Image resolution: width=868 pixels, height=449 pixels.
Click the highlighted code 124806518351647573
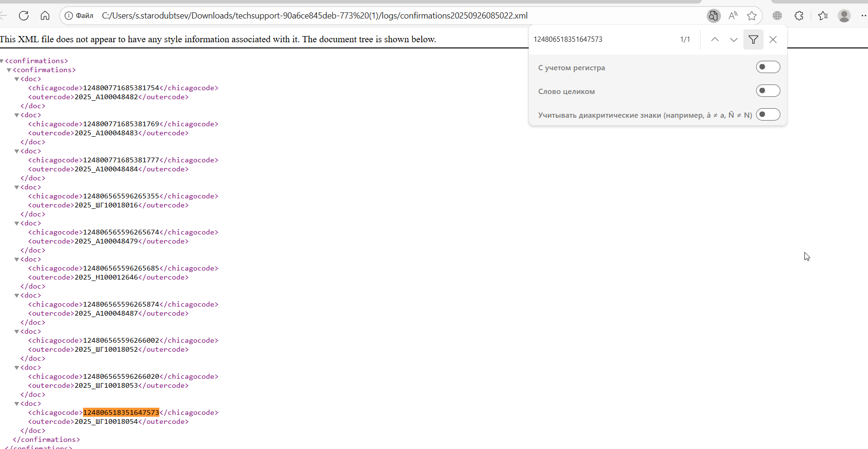tap(121, 412)
